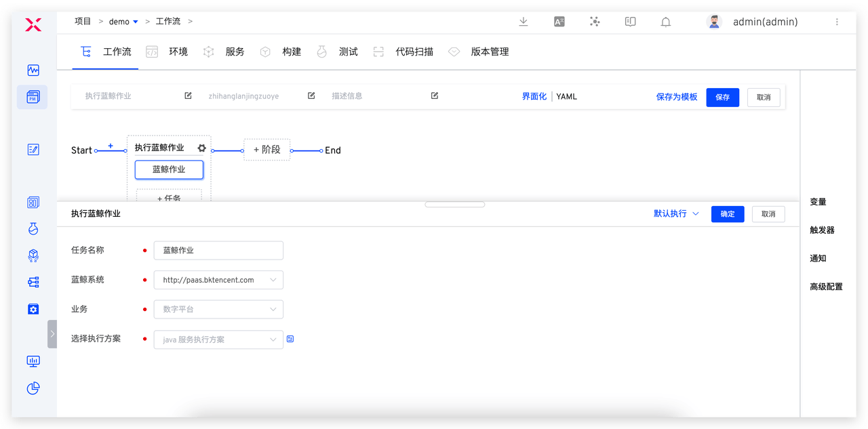Click the task panel 取消 button
The image size is (868, 429).
pos(768,214)
